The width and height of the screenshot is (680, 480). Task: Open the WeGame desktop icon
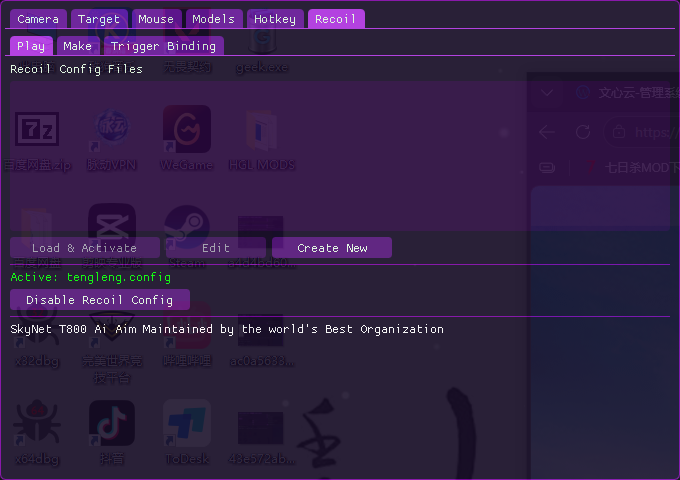coord(186,130)
